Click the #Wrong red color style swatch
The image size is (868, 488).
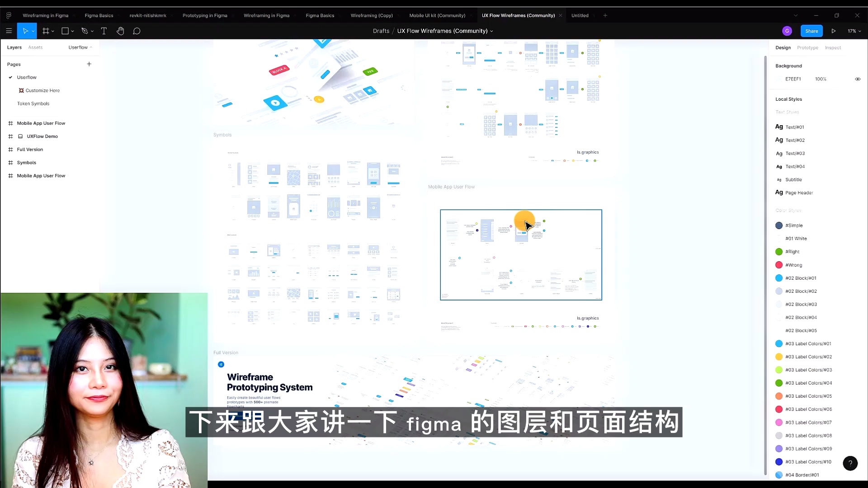tap(779, 265)
